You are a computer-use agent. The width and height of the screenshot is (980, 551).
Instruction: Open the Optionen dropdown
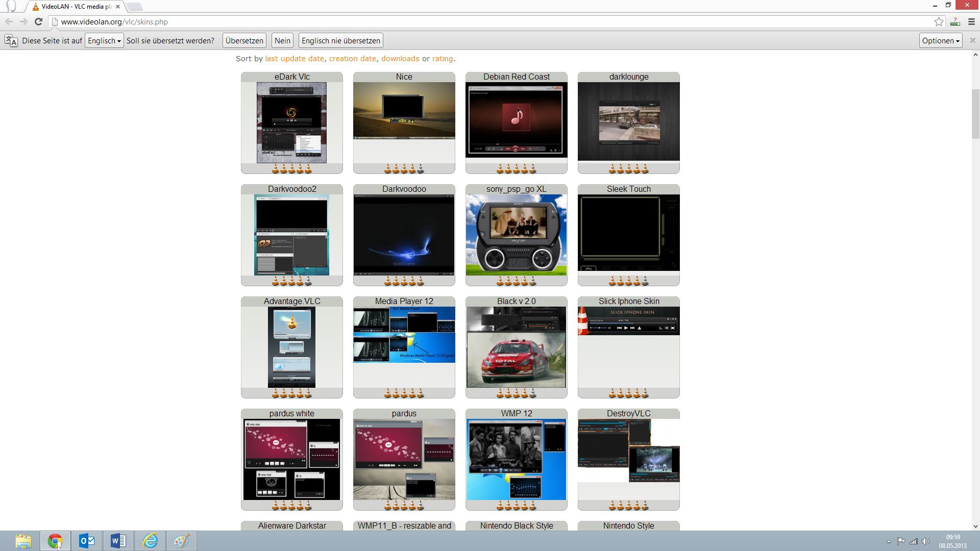[940, 41]
